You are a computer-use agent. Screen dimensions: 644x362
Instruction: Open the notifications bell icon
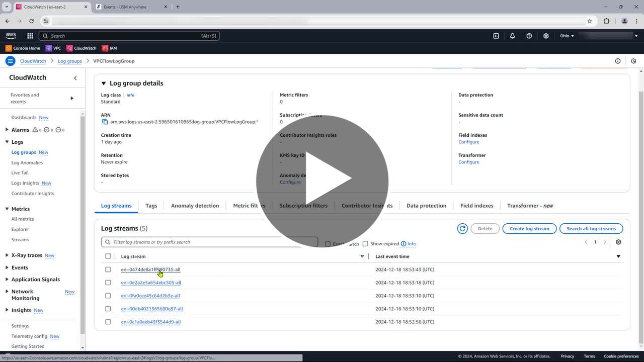512,36
